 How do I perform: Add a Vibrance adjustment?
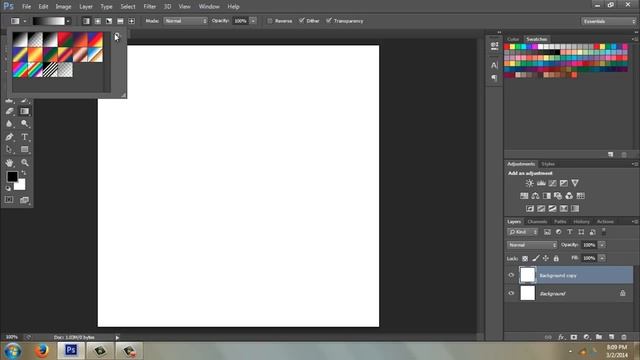[575, 183]
